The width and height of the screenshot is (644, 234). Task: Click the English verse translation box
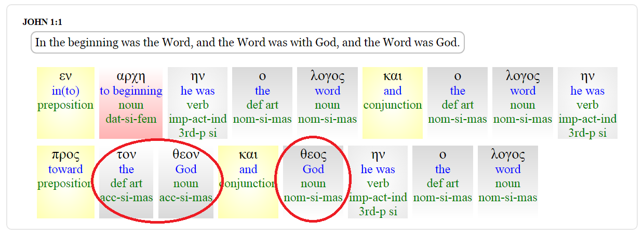coord(247,43)
